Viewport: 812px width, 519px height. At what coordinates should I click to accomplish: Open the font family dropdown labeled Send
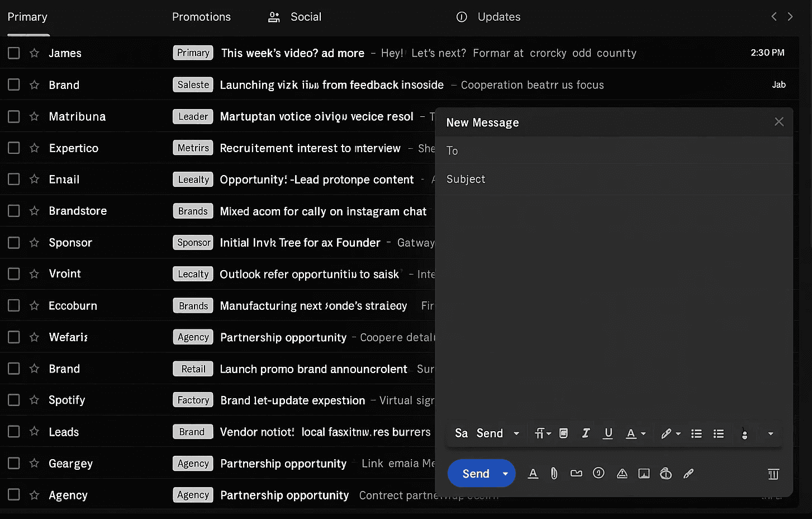[x=498, y=433]
